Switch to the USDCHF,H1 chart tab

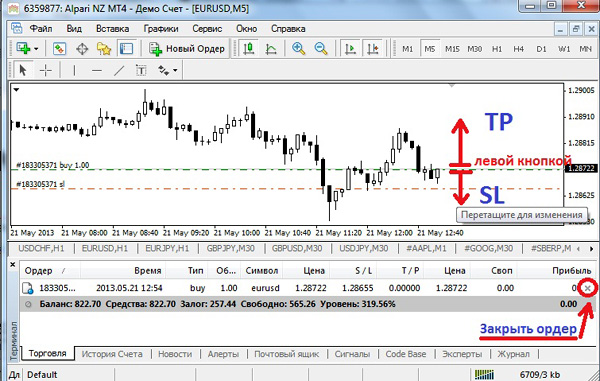click(x=41, y=249)
